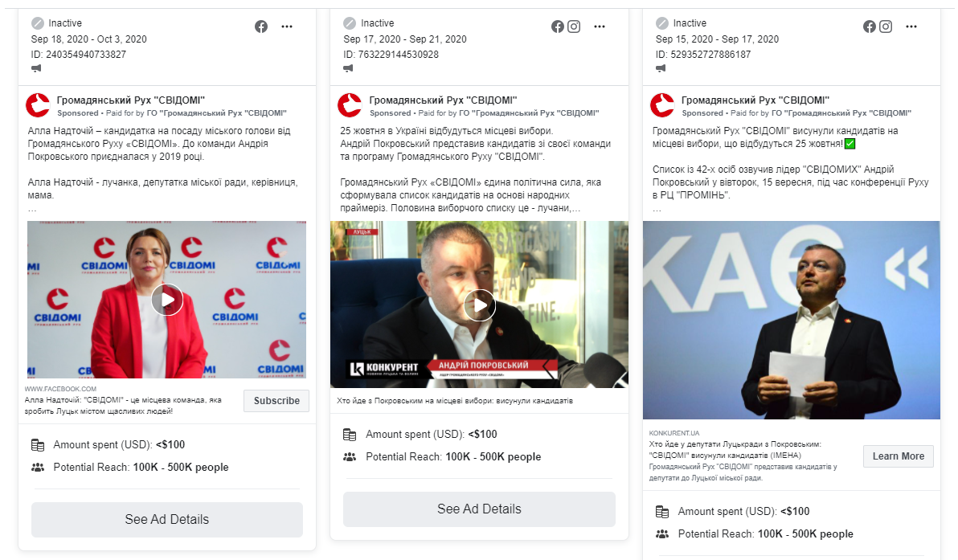Click Instagram icon on Sep 15 ad
The width and height of the screenshot is (958, 560).
coord(886,27)
